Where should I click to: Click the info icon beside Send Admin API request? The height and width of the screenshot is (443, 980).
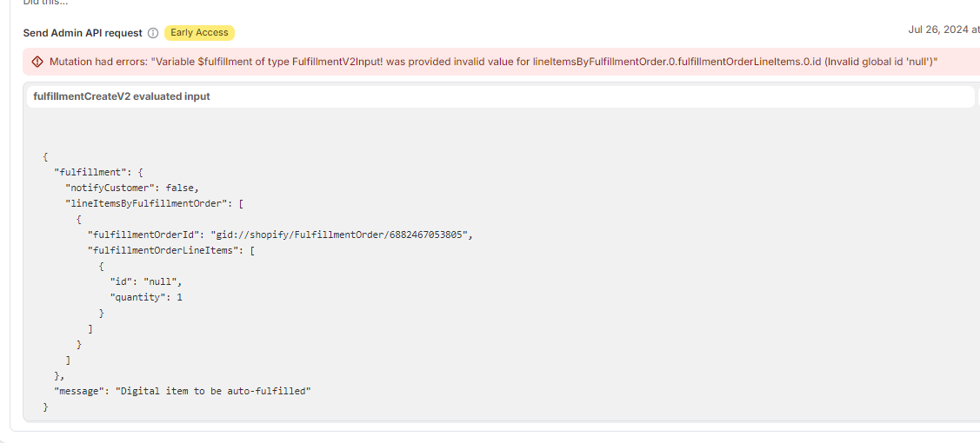153,33
